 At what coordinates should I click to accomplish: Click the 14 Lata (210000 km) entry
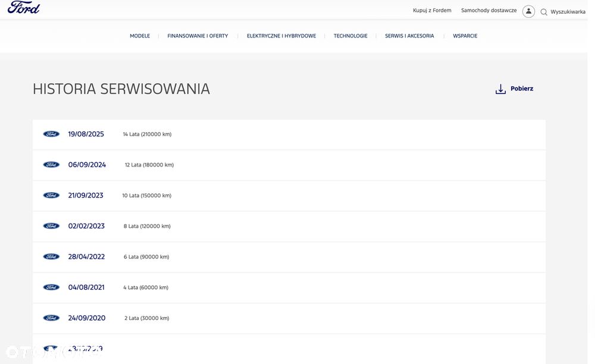(147, 134)
